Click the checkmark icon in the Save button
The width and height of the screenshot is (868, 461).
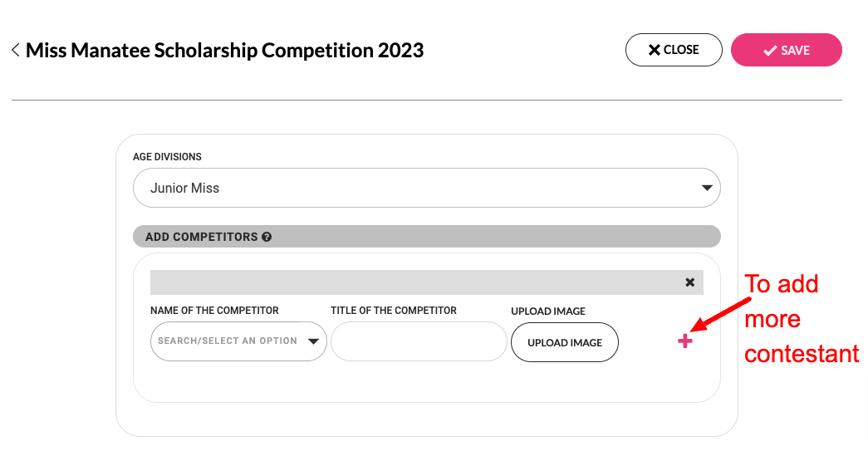click(770, 51)
